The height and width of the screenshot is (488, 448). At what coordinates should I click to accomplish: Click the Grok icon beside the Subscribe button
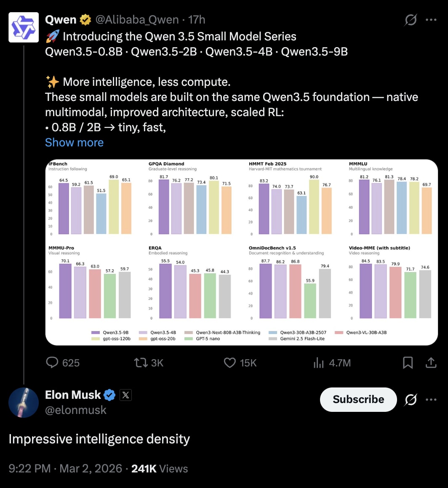(411, 399)
